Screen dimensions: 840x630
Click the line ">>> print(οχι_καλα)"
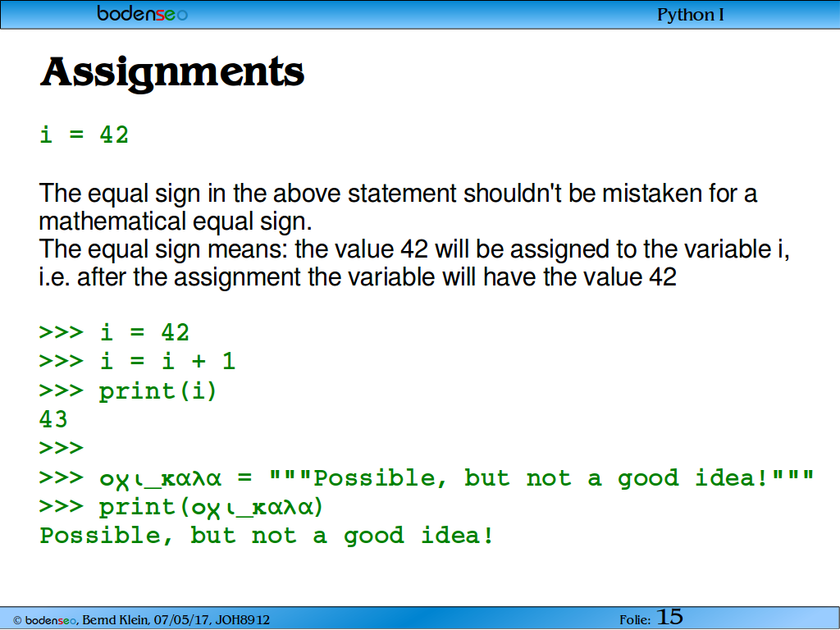(x=181, y=507)
